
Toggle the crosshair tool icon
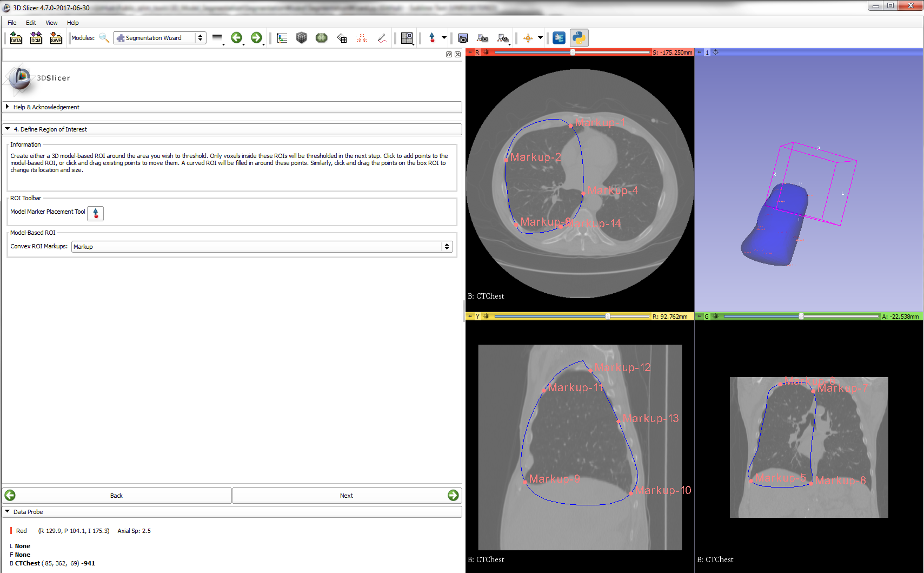[528, 38]
